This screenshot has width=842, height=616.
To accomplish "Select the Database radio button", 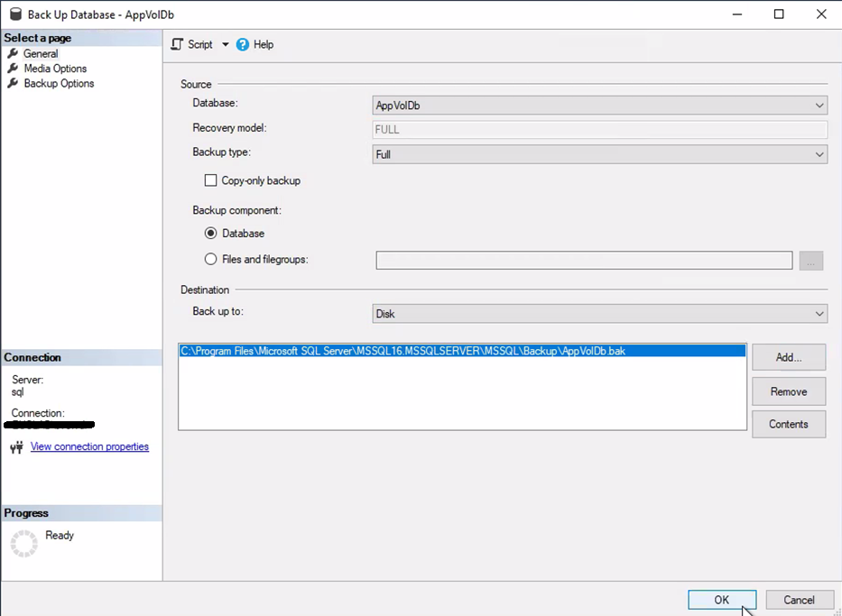I will click(211, 234).
